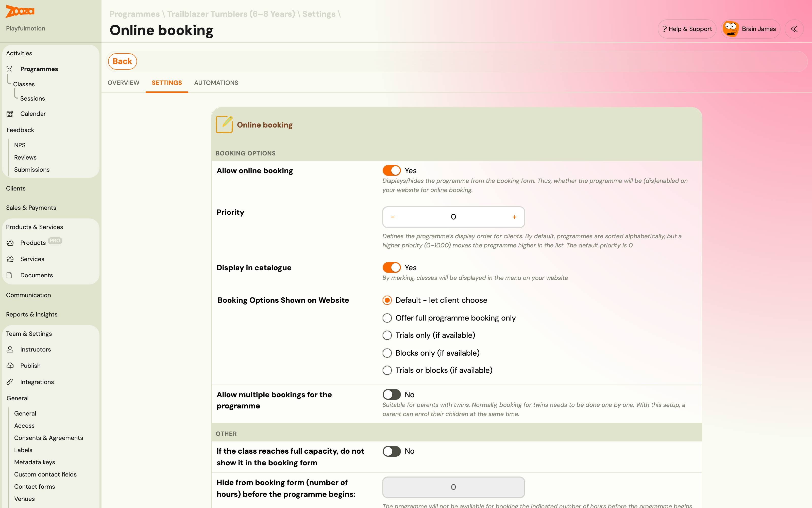Viewport: 812px width, 508px height.
Task: Click the Instructors person icon
Action: point(10,350)
